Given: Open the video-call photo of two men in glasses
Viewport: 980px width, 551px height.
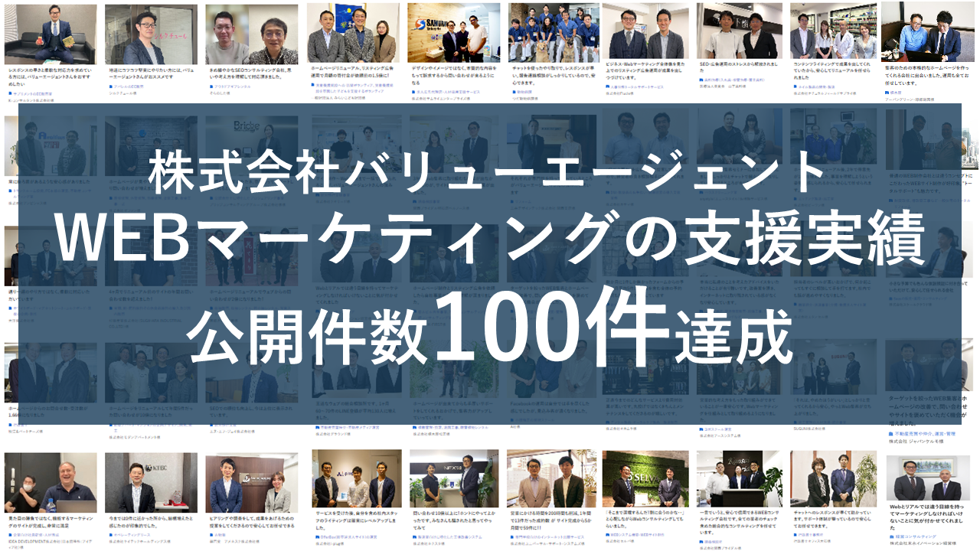Looking at the screenshot, I should pyautogui.click(x=252, y=34).
